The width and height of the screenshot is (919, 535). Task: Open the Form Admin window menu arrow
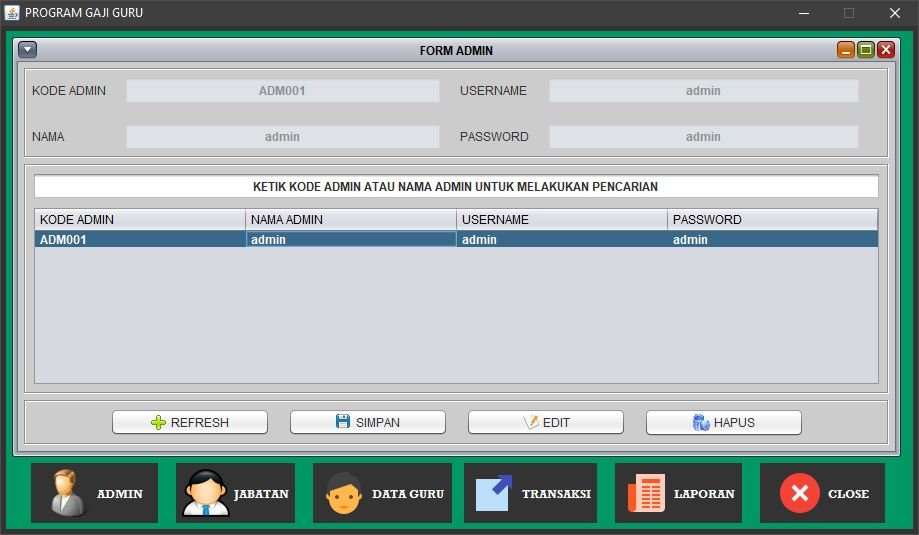pos(28,50)
